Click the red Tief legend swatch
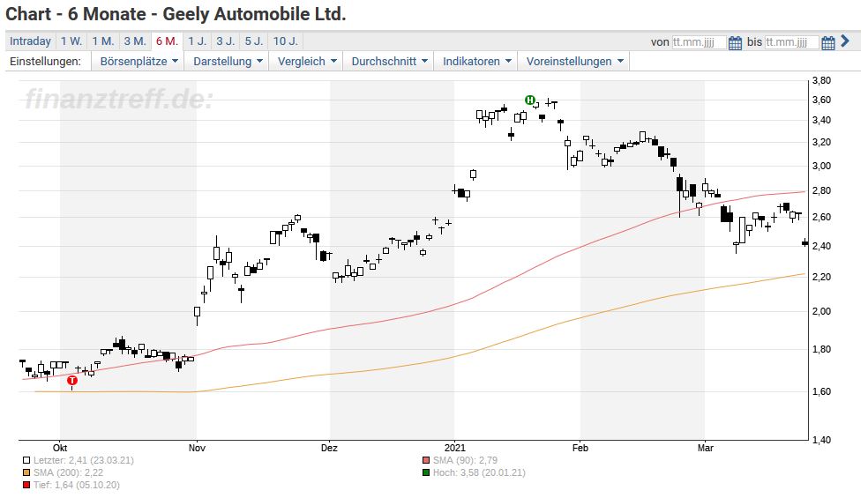The image size is (868, 498). coord(26,486)
